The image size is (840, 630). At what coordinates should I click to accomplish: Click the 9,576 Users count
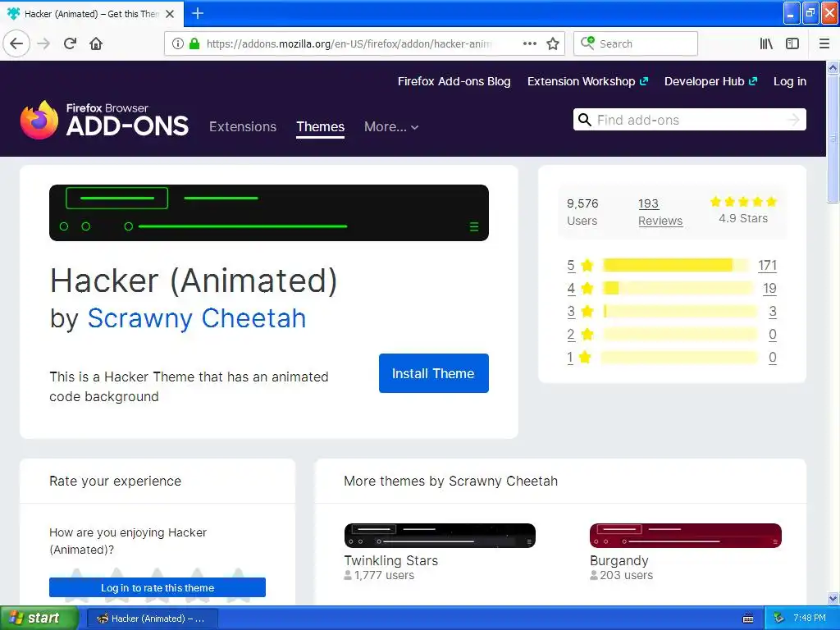click(582, 212)
